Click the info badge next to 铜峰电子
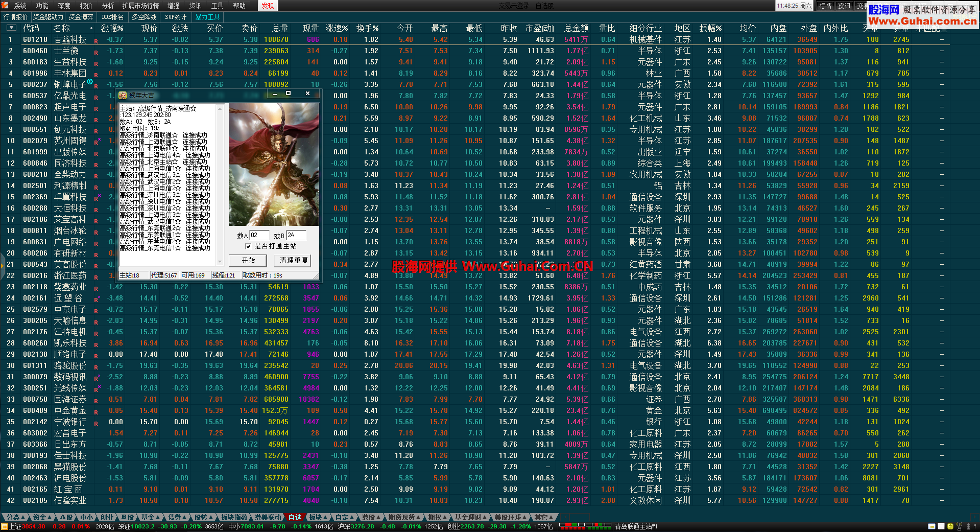The image size is (980, 532). 90,82
